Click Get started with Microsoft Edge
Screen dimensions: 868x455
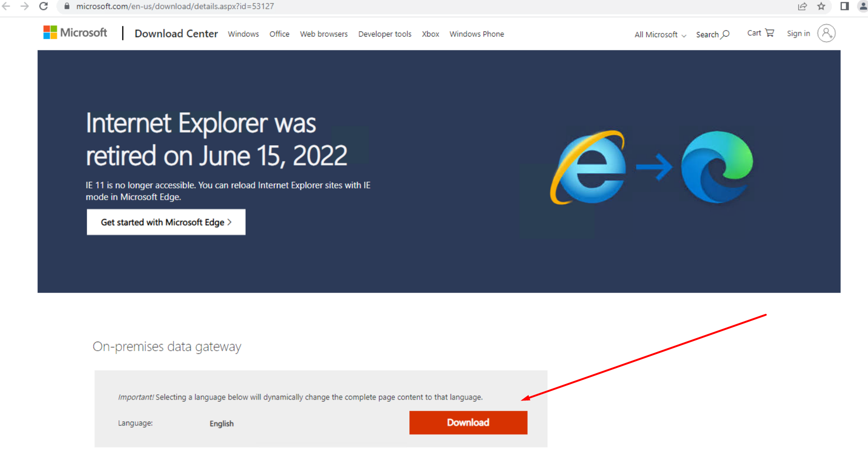tap(166, 222)
